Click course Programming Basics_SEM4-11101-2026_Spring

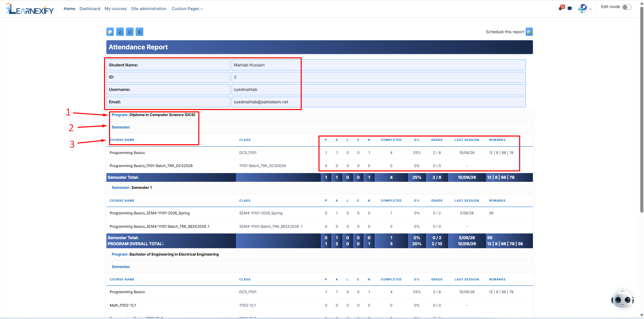tap(150, 213)
